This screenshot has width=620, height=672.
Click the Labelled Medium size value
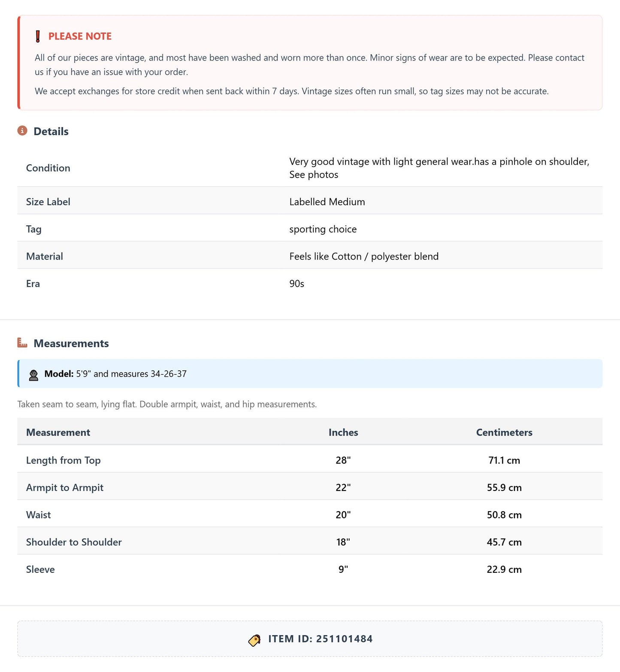(x=327, y=202)
